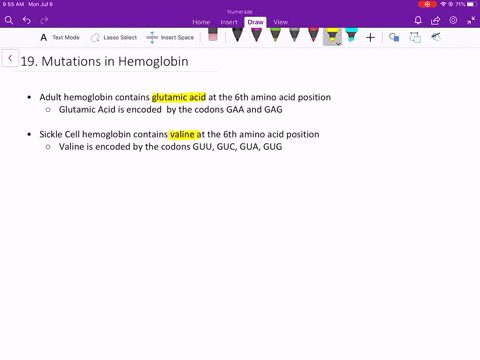480x360 pixels.
Task: Toggle ink to shape conversion
Action: 415,37
